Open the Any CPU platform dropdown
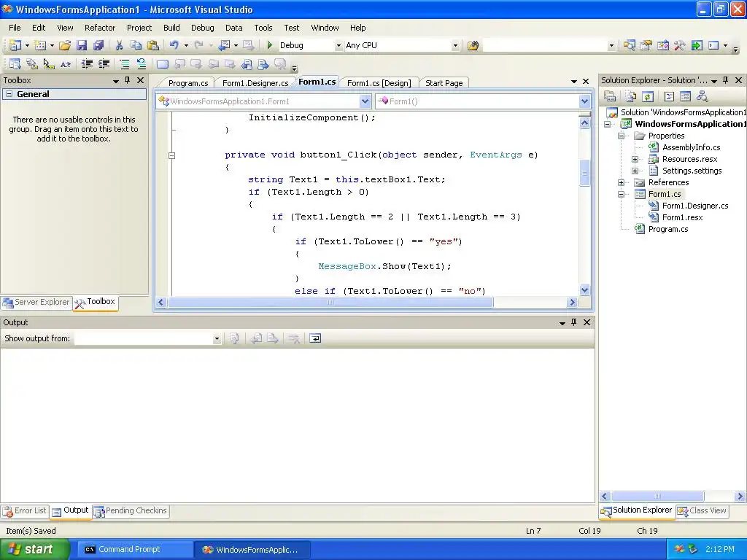Screen dimensions: 747x560 455,46
